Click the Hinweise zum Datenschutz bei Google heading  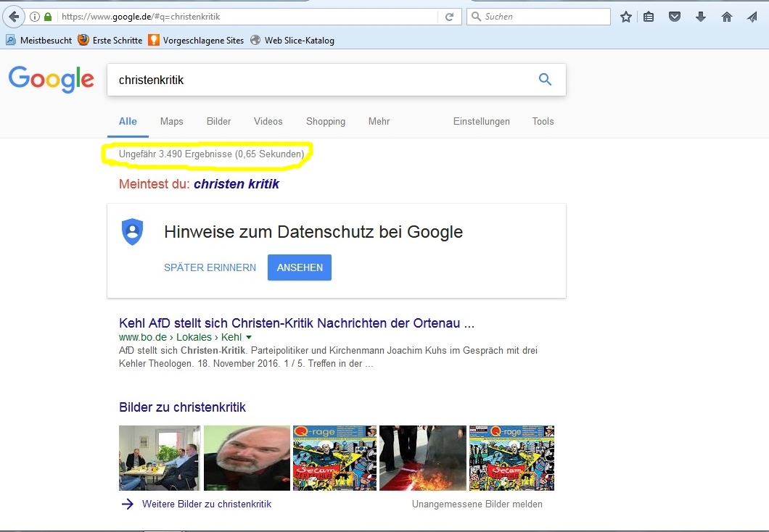click(x=313, y=232)
